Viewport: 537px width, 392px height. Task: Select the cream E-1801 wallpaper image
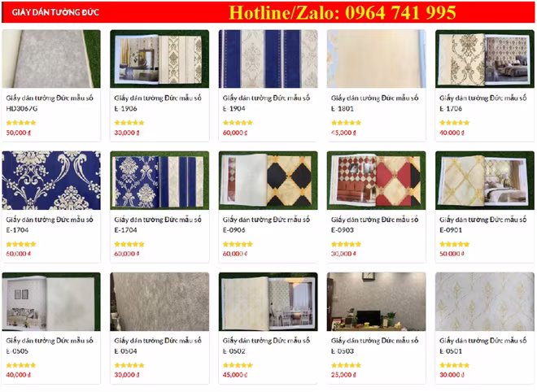coord(377,59)
